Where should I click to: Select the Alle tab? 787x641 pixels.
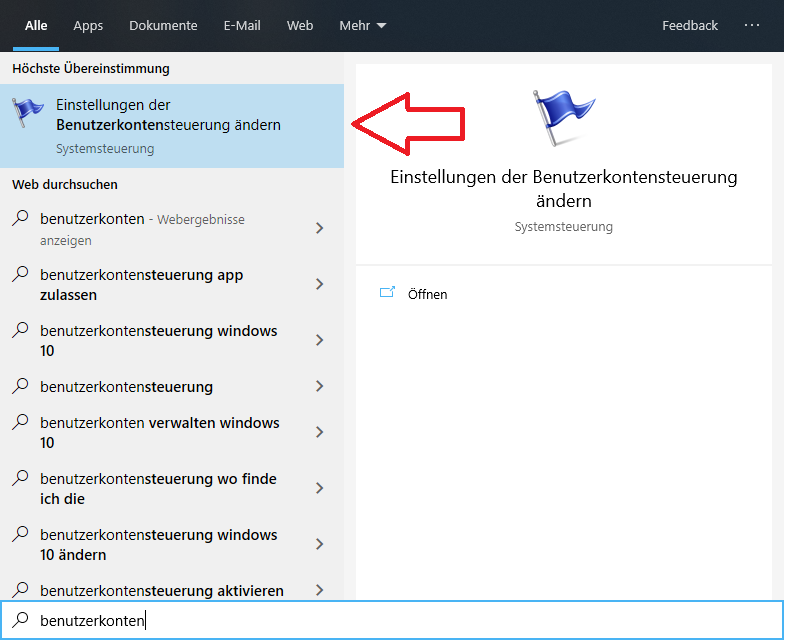36,26
